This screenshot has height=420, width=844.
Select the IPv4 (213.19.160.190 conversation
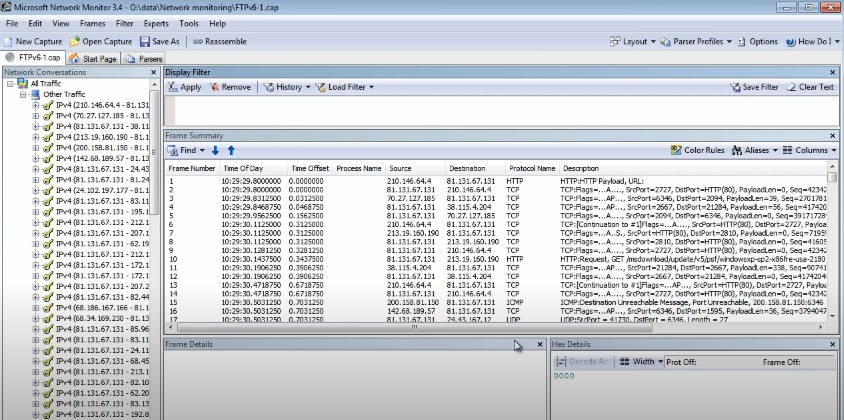pos(102,137)
